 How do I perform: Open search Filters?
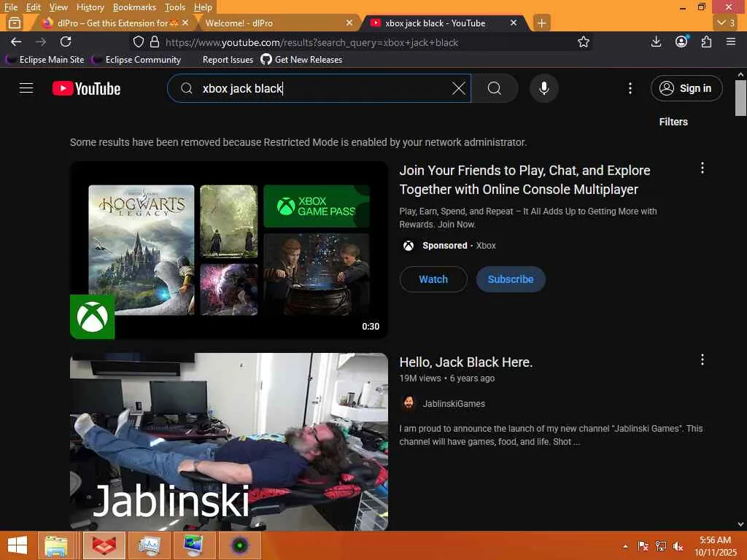click(673, 122)
